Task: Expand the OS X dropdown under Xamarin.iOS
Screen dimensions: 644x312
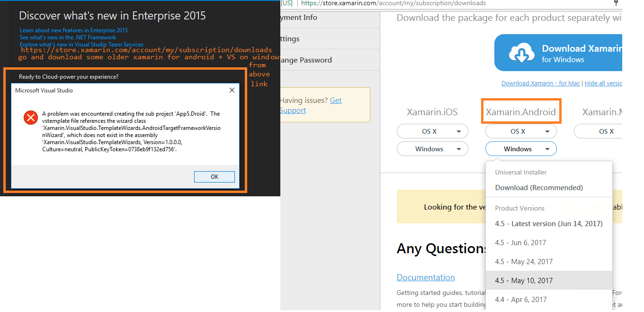Action: click(432, 131)
